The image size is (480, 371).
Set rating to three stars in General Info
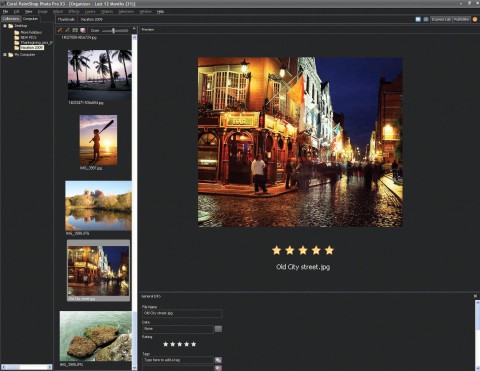pyautogui.click(x=180, y=344)
